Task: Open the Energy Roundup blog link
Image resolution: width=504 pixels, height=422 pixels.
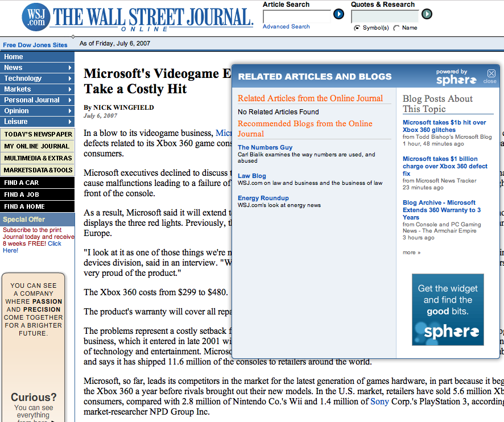Action: [x=263, y=198]
